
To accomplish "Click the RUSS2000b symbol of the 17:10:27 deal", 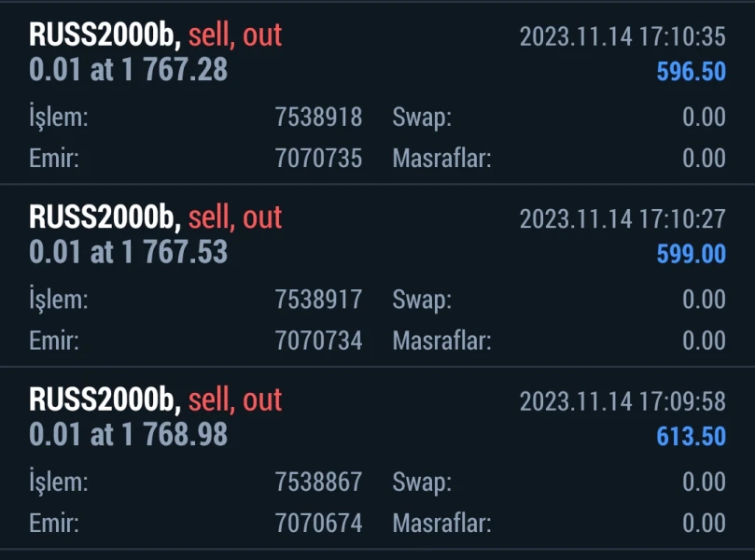I will coord(103,217).
